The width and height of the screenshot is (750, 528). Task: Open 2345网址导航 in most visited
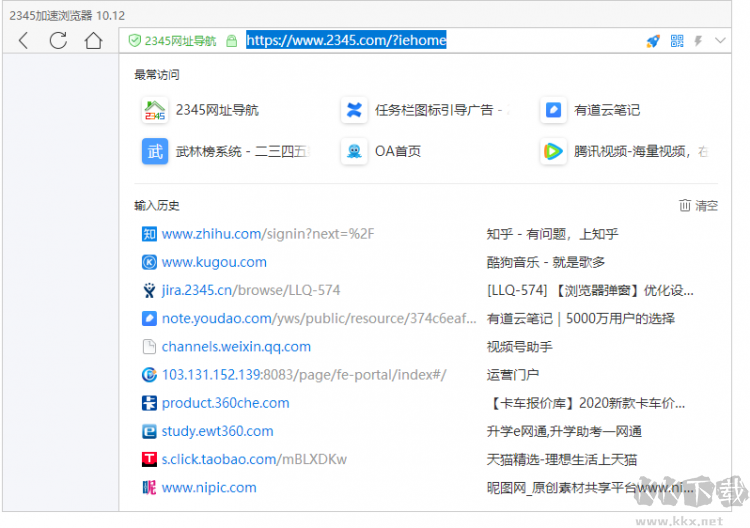click(x=216, y=110)
